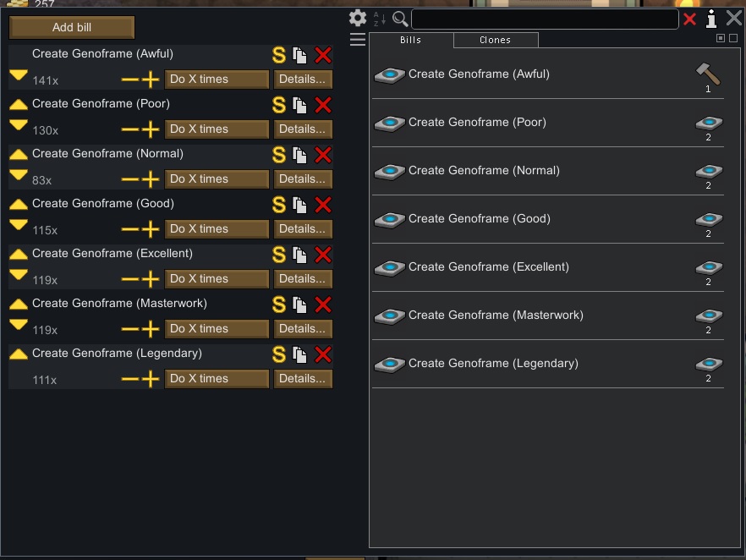Select the Bills tab
The image size is (746, 560).
[x=409, y=39]
